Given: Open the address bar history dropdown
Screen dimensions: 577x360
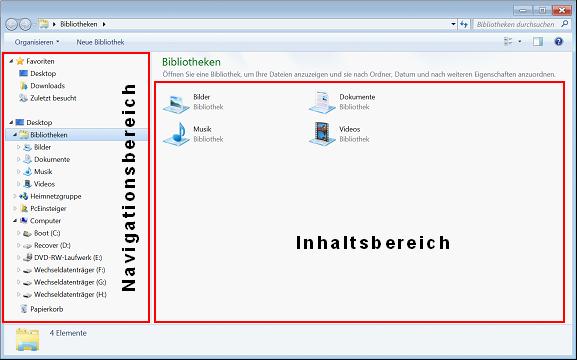Looking at the screenshot, I should point(453,24).
